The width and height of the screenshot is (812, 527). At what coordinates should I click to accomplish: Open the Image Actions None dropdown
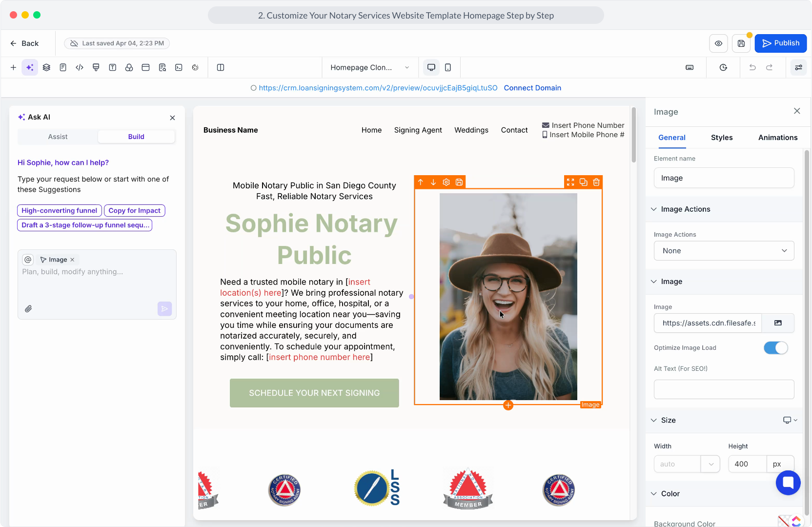coord(724,251)
